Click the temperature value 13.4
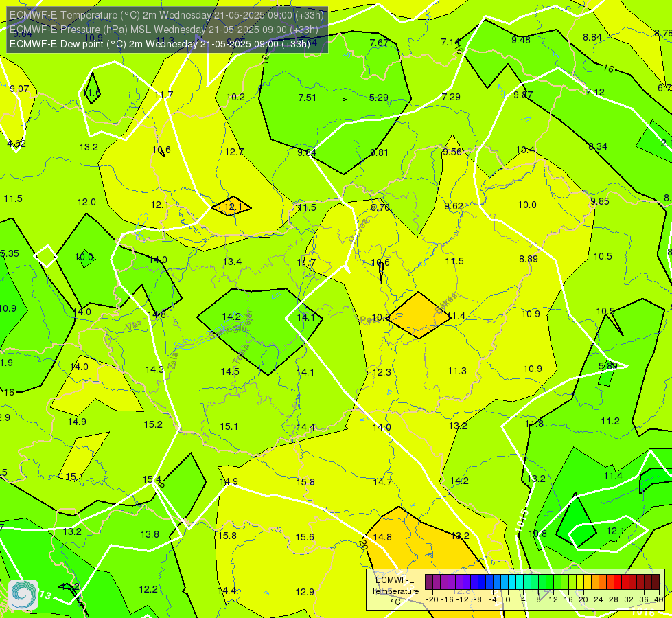The image size is (672, 618). click(232, 262)
